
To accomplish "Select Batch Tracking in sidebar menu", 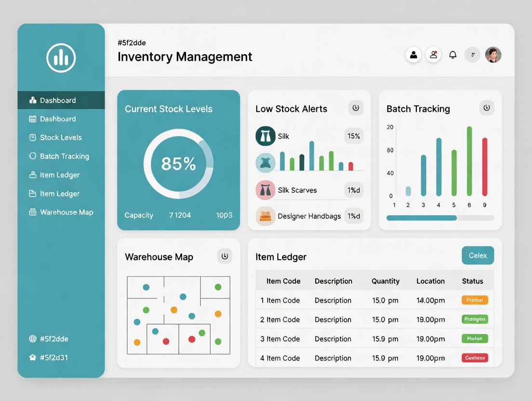I will point(64,156).
